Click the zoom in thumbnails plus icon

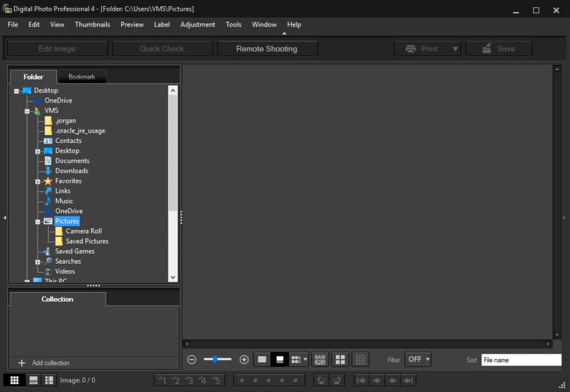pyautogui.click(x=244, y=360)
